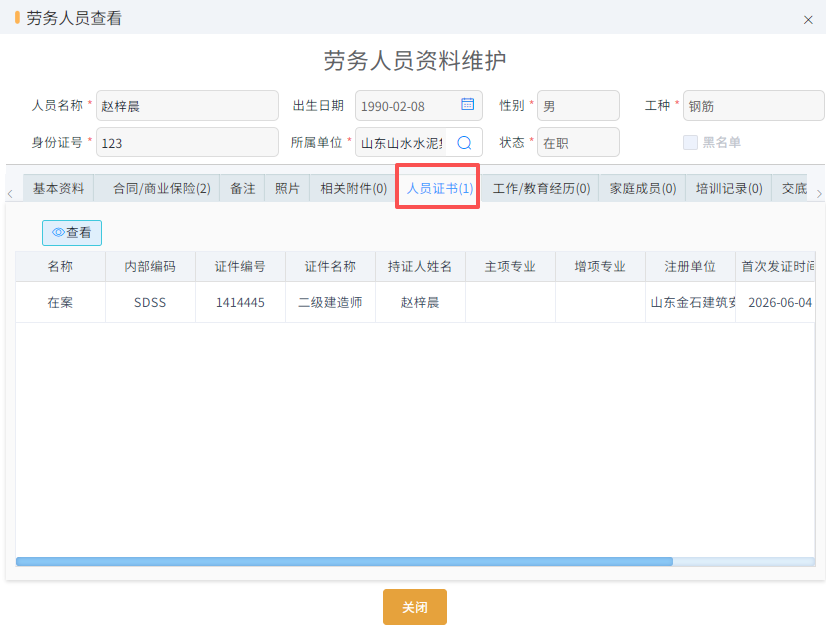Select the 2026-06-04 date cell
826x634 pixels.
pyautogui.click(x=775, y=302)
